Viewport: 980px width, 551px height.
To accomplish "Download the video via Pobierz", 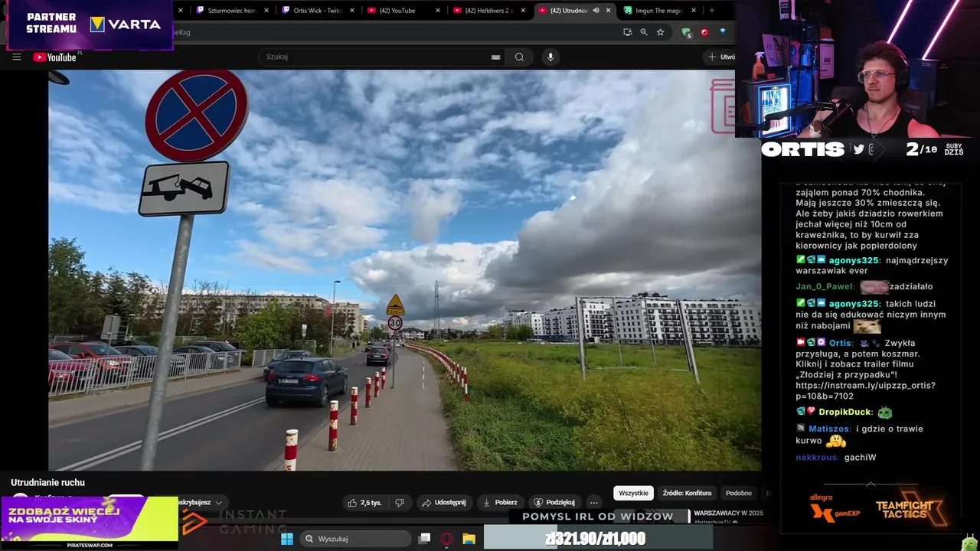I will [500, 503].
